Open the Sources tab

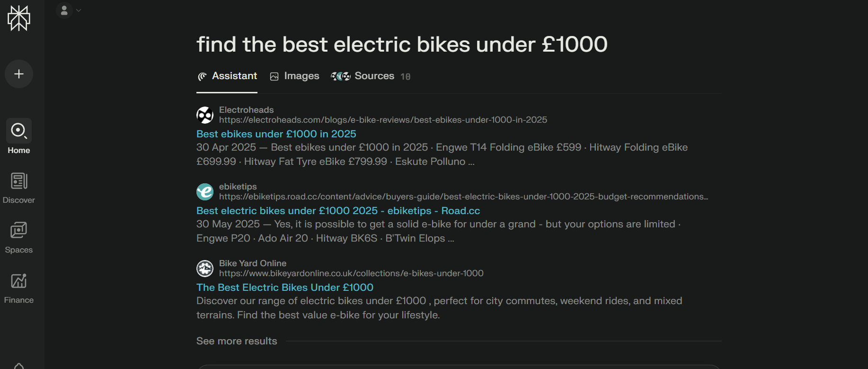point(370,76)
